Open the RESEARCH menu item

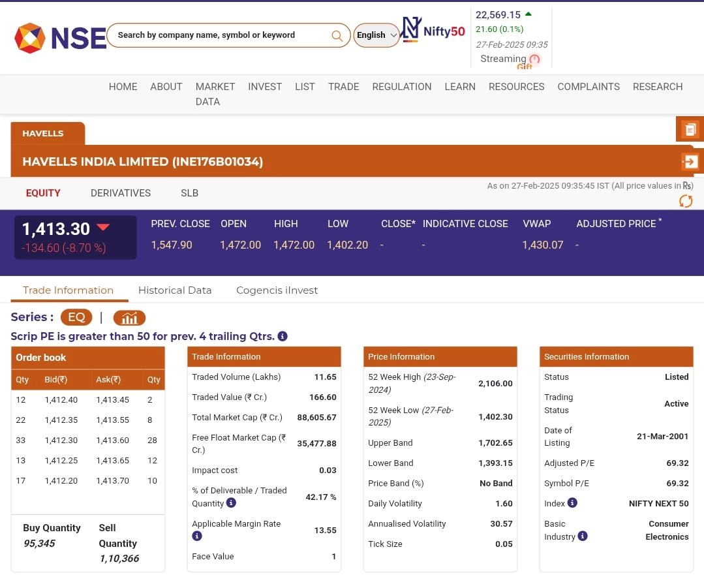[x=657, y=87]
